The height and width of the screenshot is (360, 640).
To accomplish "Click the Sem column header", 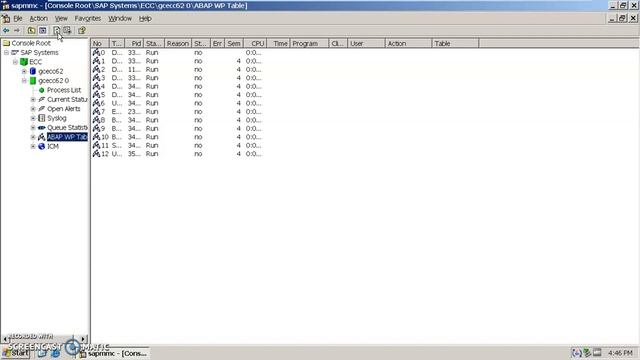I will coord(234,43).
